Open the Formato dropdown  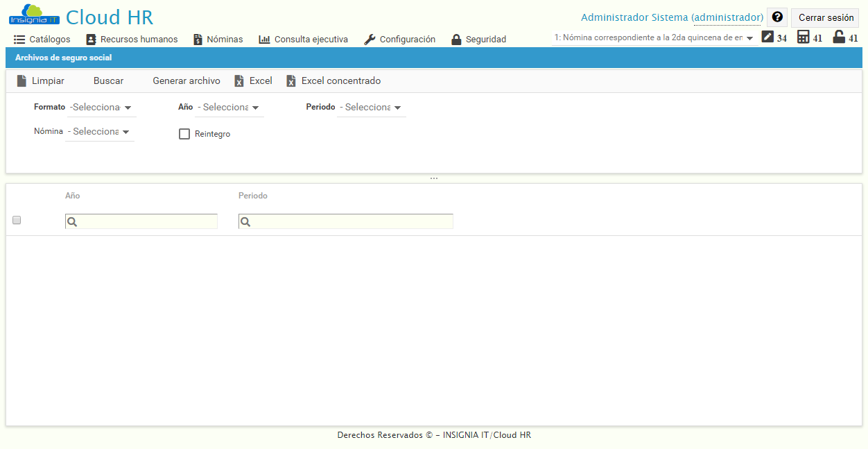point(99,107)
